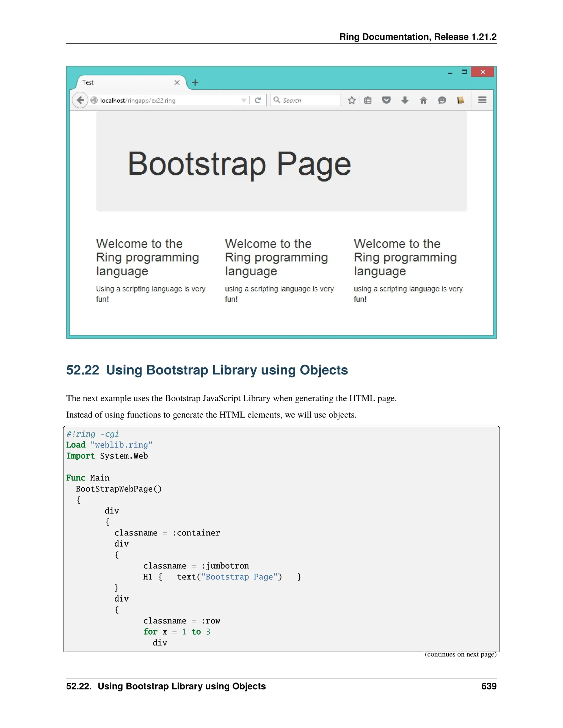Expand the URL history dropdown arrow
Image resolution: width=563 pixels, height=728 pixels.
pos(244,100)
